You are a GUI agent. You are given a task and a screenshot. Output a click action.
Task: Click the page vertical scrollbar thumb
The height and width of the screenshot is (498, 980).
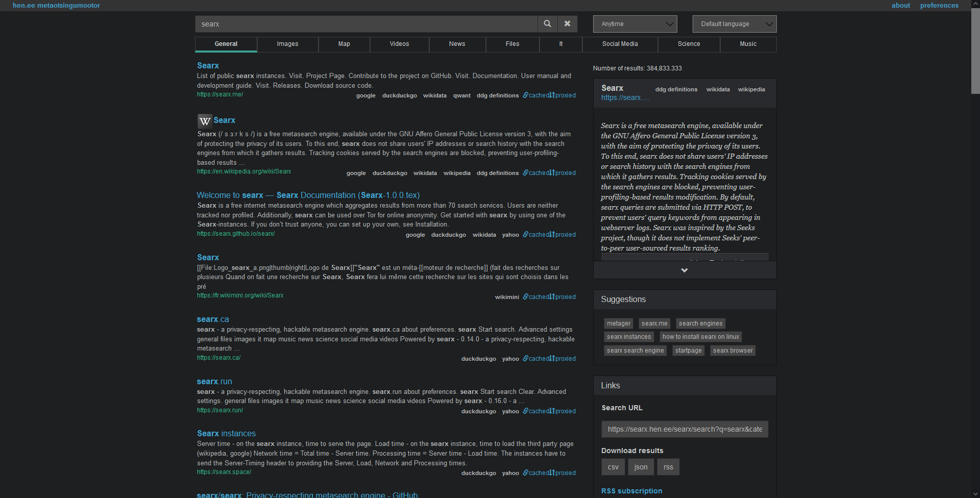coord(975,51)
